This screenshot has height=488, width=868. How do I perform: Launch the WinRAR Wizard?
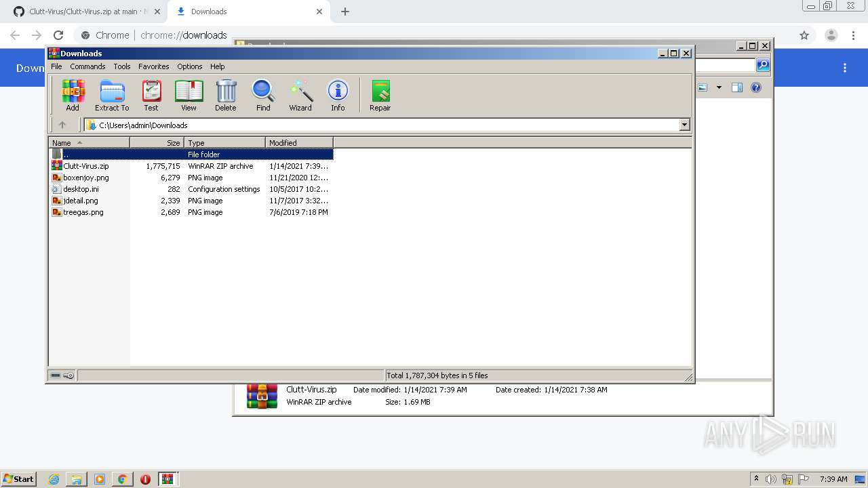(300, 95)
